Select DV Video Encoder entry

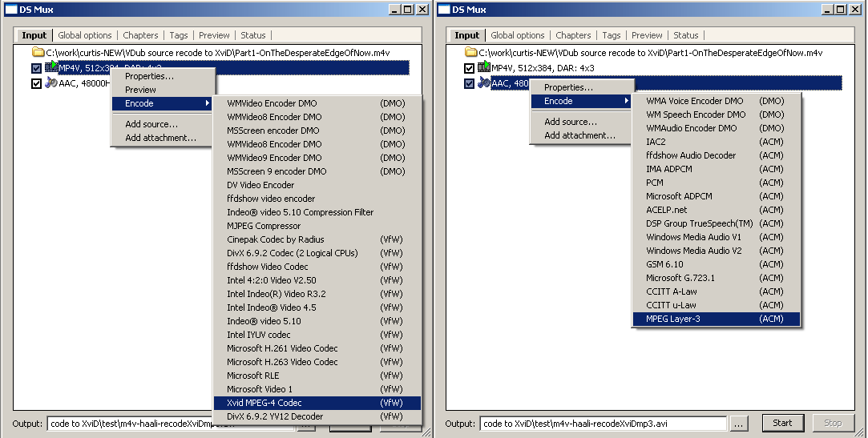(x=317, y=185)
